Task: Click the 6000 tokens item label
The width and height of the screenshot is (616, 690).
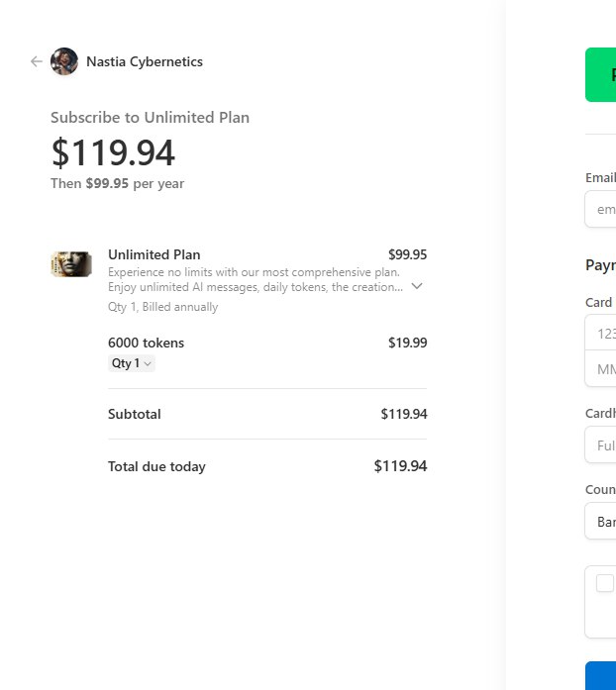Action: [147, 343]
